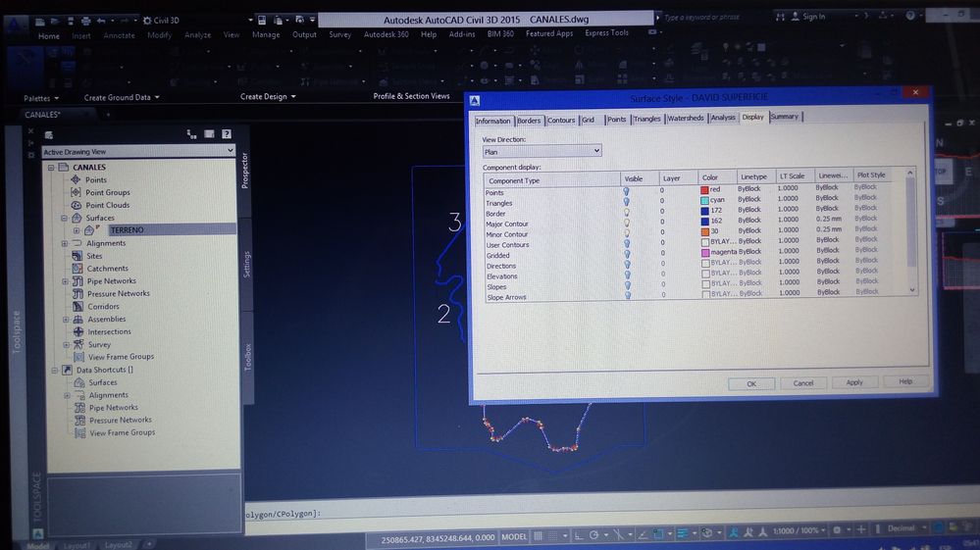Toggle visibility bulb for Triangles component
This screenshot has width=980, height=550.
point(626,202)
